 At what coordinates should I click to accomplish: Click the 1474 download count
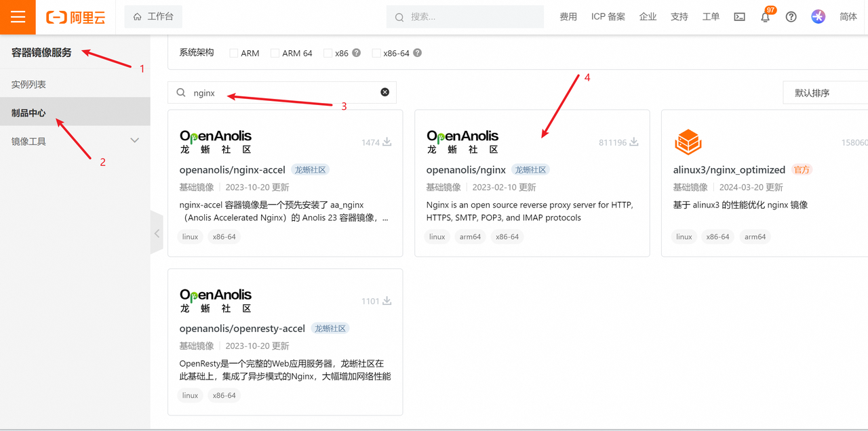[x=370, y=142]
